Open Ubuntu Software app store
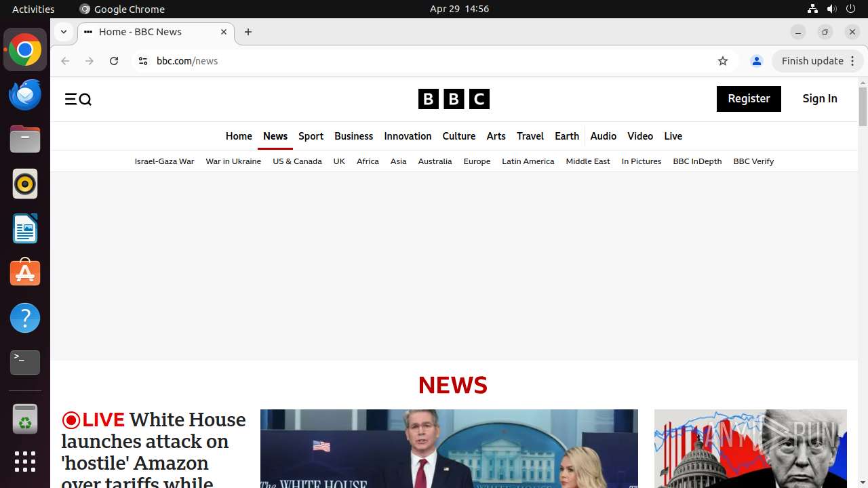Image resolution: width=868 pixels, height=488 pixels. click(x=25, y=273)
